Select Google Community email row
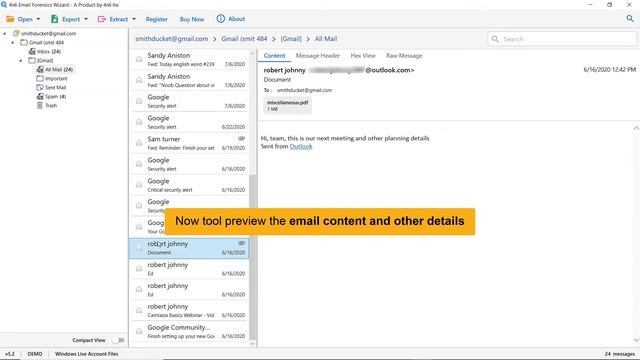This screenshot has height=360, width=640. coord(189,331)
